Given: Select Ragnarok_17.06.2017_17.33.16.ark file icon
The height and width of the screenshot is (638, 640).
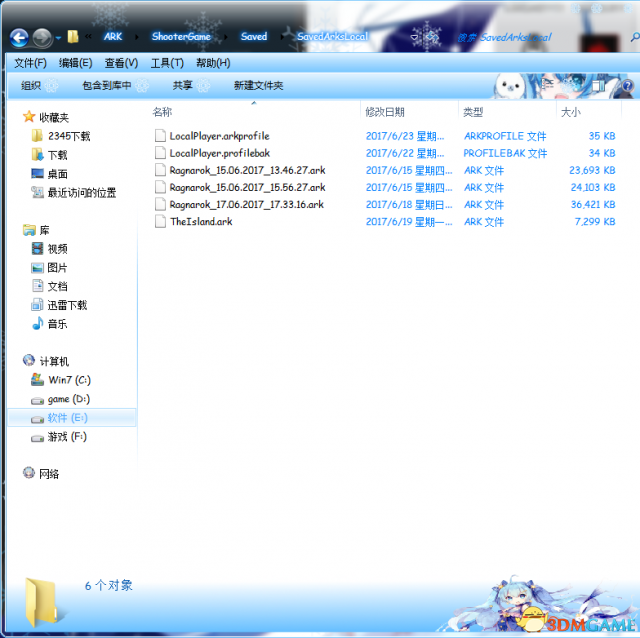Looking at the screenshot, I should [160, 205].
